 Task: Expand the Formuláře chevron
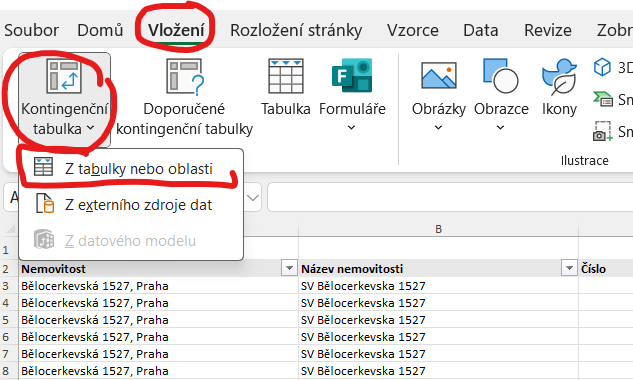coord(352,128)
